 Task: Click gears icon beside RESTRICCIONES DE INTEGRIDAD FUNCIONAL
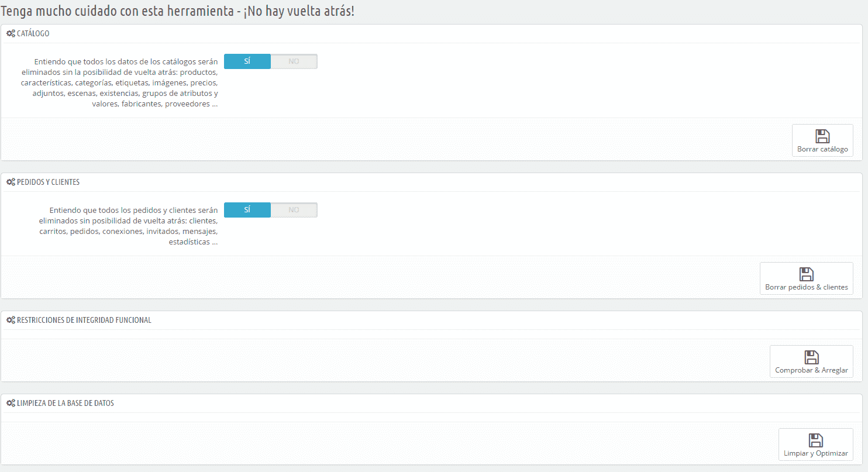[11, 321]
